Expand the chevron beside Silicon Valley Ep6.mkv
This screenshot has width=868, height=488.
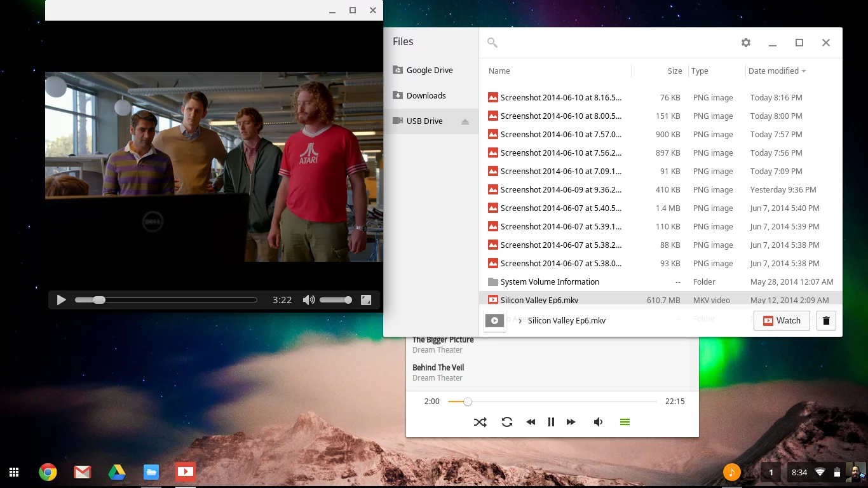520,321
